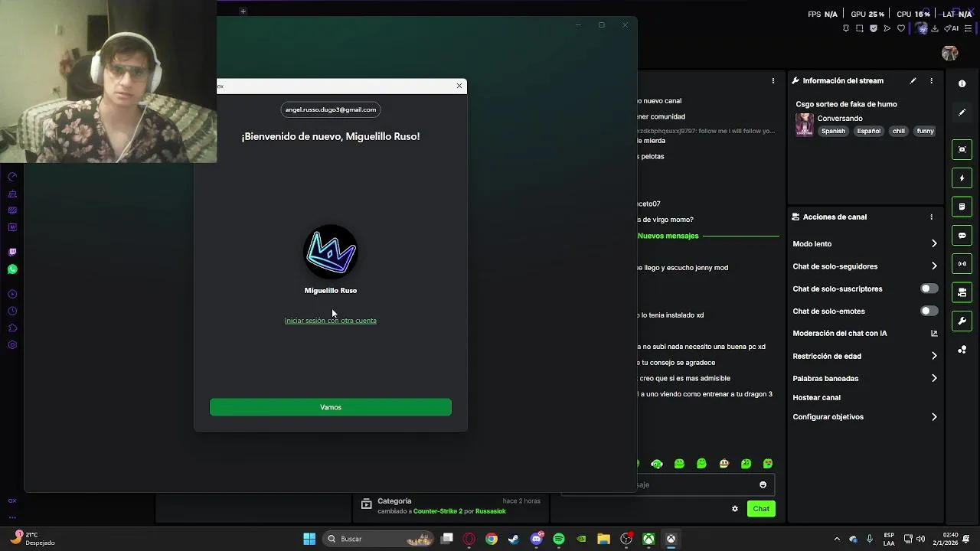Open File Explorer from the taskbar

click(x=603, y=539)
